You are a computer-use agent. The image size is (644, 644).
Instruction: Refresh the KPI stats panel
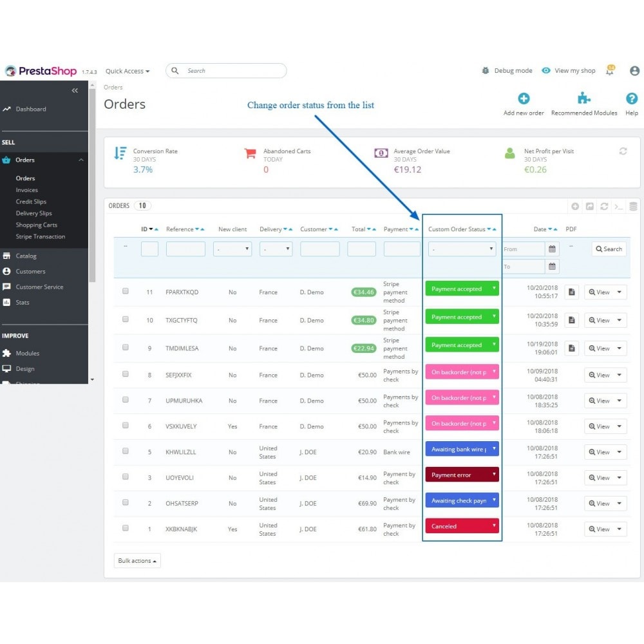click(623, 151)
